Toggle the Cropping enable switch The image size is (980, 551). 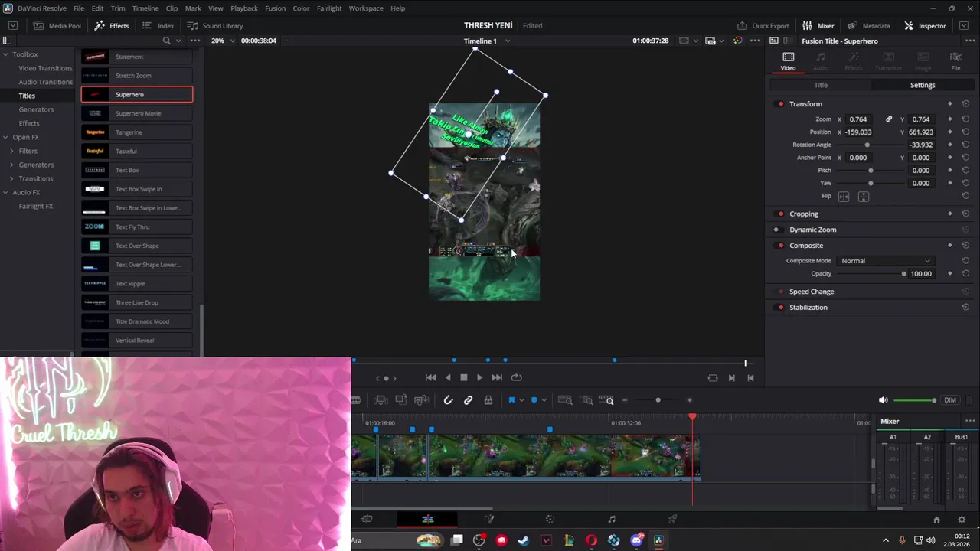(780, 214)
